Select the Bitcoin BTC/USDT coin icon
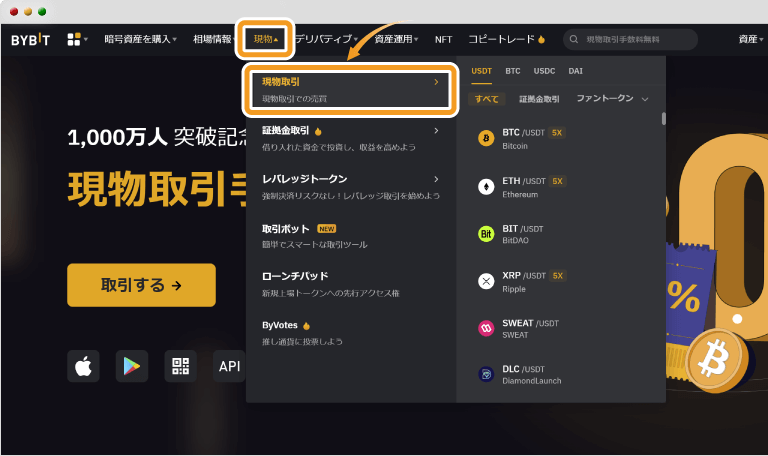The height and width of the screenshot is (456, 768). point(486,139)
